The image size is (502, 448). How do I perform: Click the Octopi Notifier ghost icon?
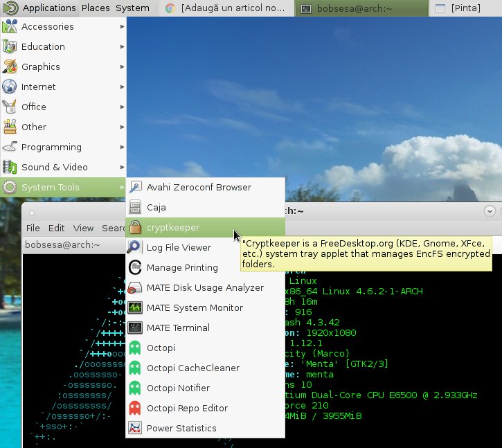(135, 388)
